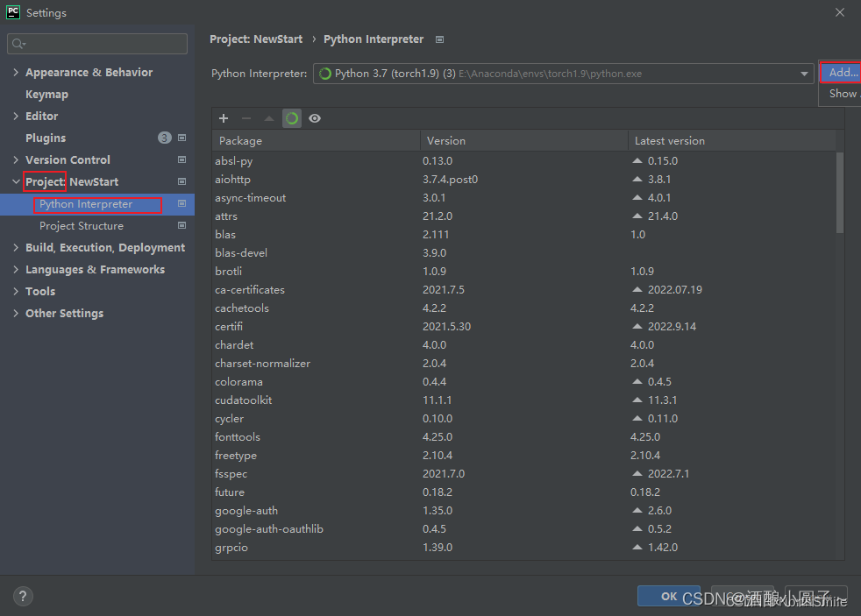The width and height of the screenshot is (861, 616).
Task: Click the PyCharm logo in the title bar
Action: [12, 12]
